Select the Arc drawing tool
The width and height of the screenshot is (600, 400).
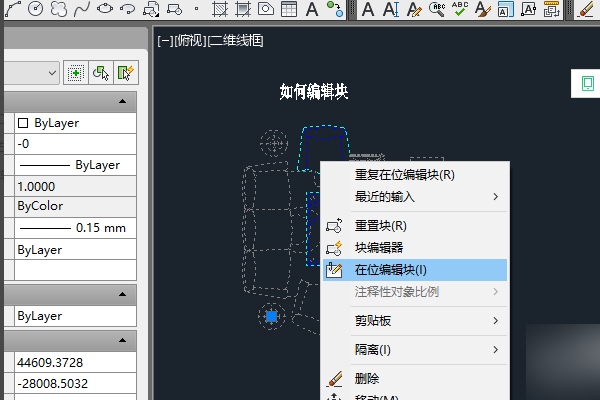pos(13,9)
